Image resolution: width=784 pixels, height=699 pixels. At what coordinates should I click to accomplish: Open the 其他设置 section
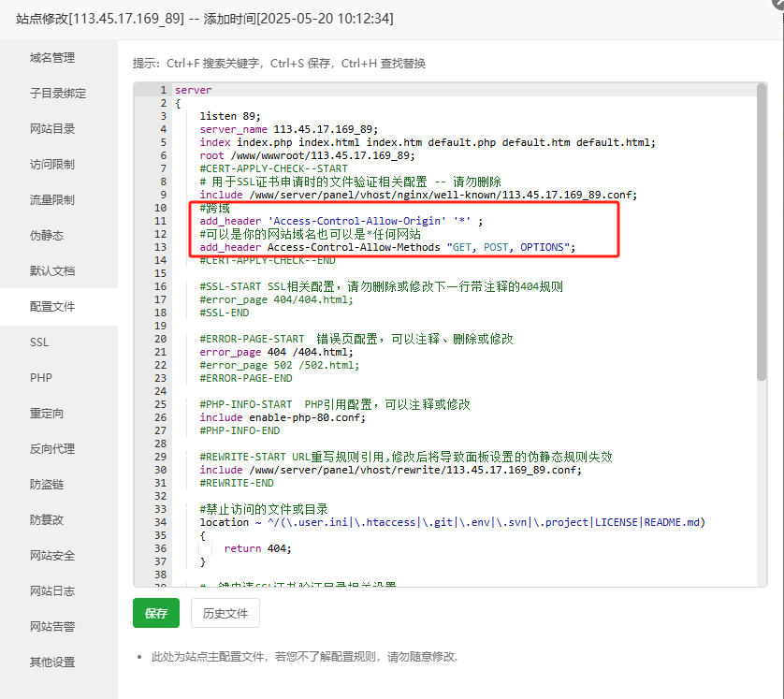[51, 662]
